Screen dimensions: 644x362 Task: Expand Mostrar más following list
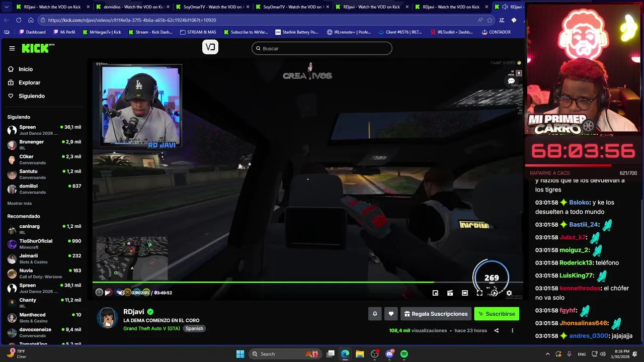click(x=20, y=204)
